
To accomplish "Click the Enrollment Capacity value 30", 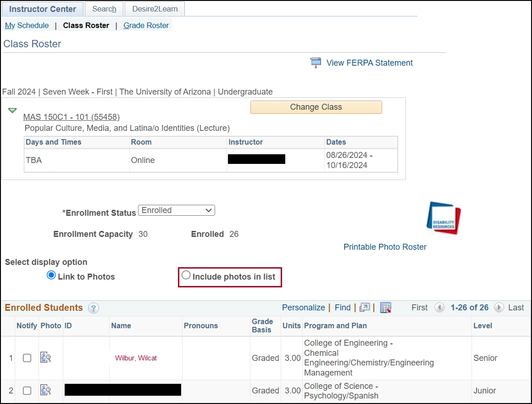I will click(x=143, y=234).
